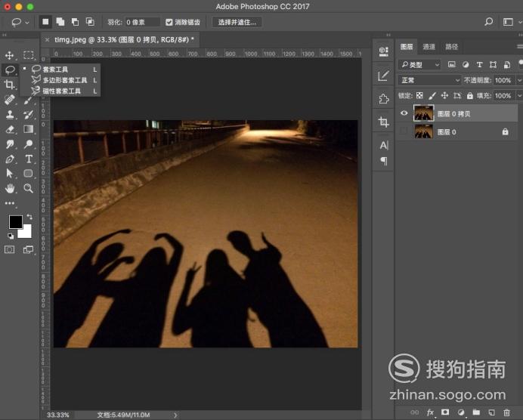Open the 不透明度 opacity dropdown arrow
523x420 pixels.
click(519, 80)
